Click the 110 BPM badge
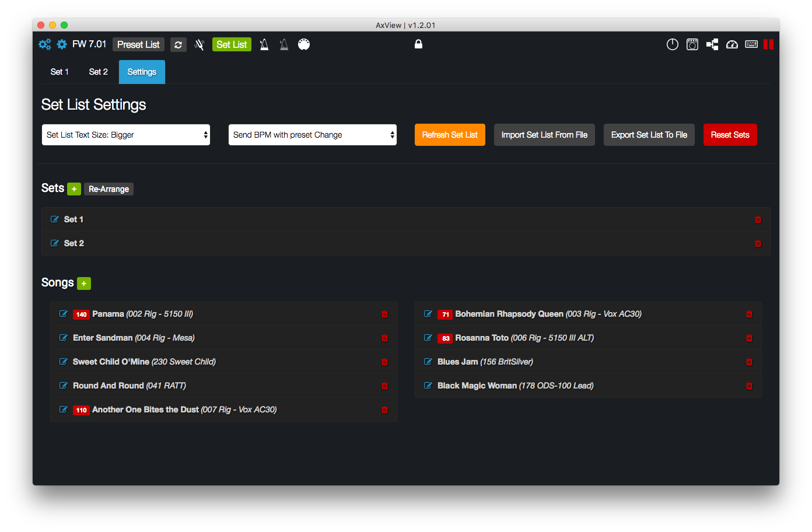 coord(81,410)
